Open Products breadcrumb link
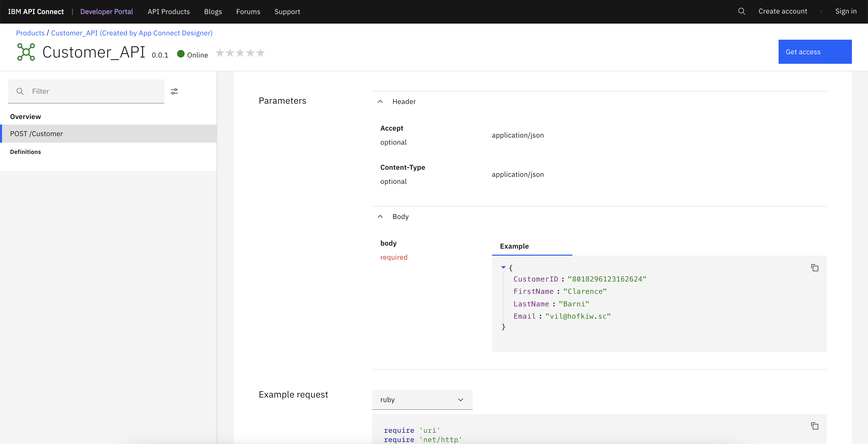 point(30,33)
